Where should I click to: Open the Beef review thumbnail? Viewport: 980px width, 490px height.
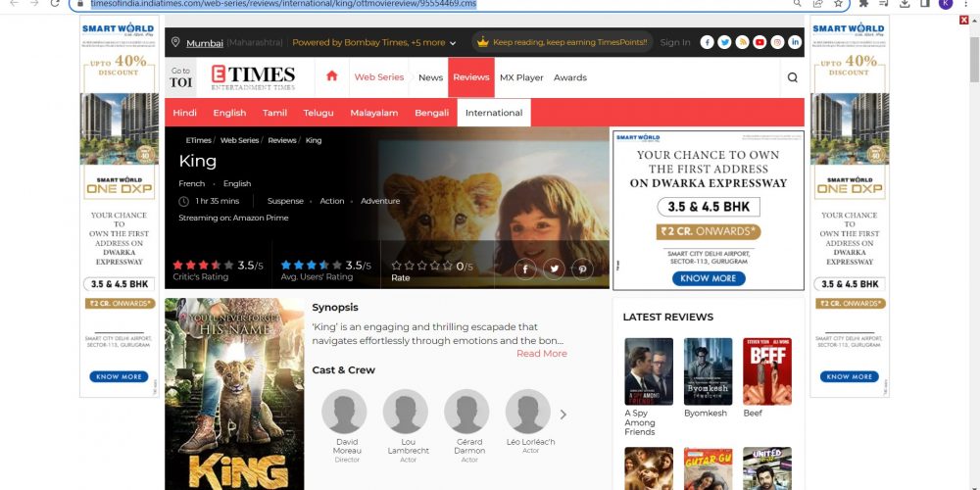(x=767, y=371)
